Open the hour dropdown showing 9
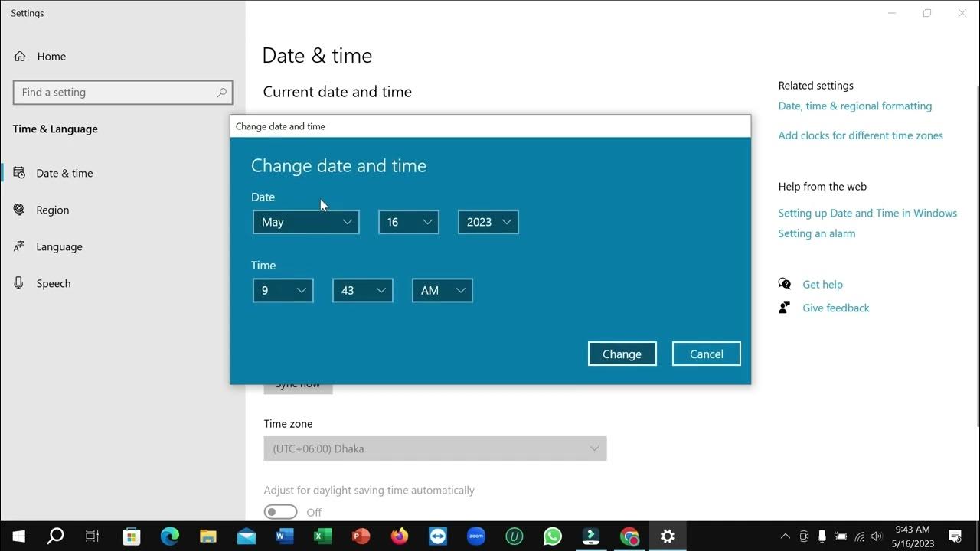The width and height of the screenshot is (980, 551). click(283, 290)
